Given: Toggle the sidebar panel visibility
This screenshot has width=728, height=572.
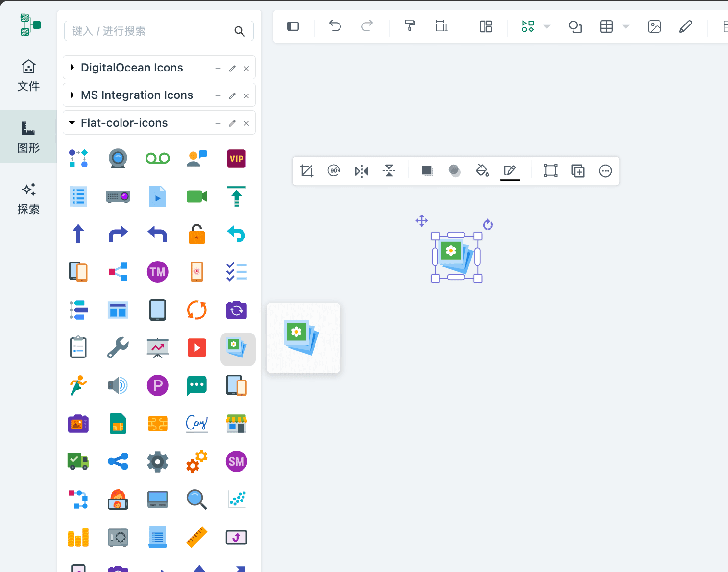Looking at the screenshot, I should tap(293, 26).
